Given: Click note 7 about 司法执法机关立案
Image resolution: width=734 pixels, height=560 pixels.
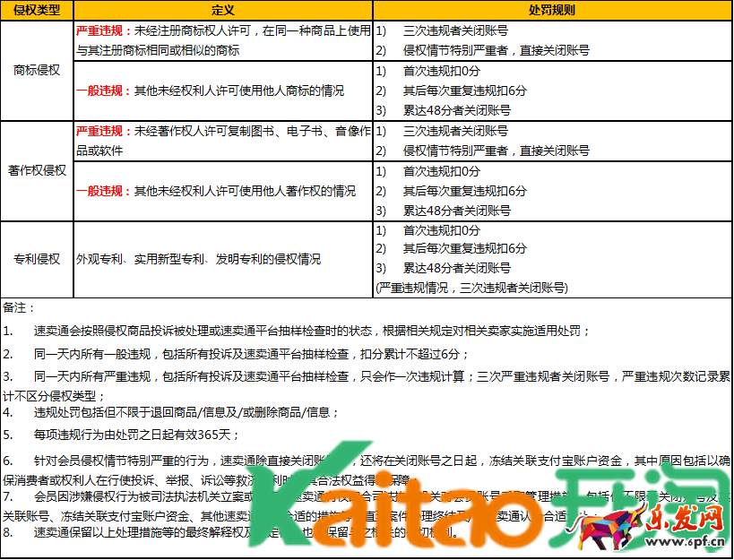Looking at the screenshot, I should pos(367,506).
